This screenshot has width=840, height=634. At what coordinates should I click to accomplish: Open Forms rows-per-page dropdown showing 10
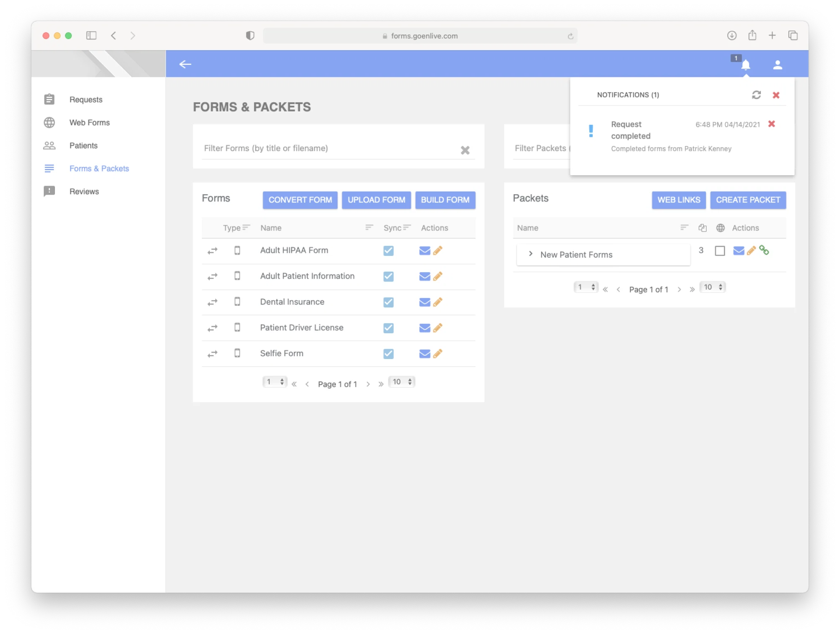(x=402, y=382)
